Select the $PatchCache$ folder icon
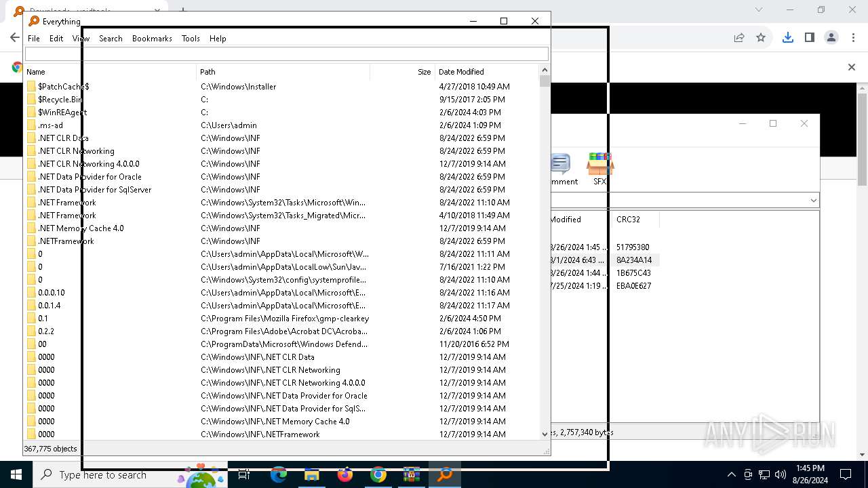Screen dimensions: 868x488 (x=31, y=87)
